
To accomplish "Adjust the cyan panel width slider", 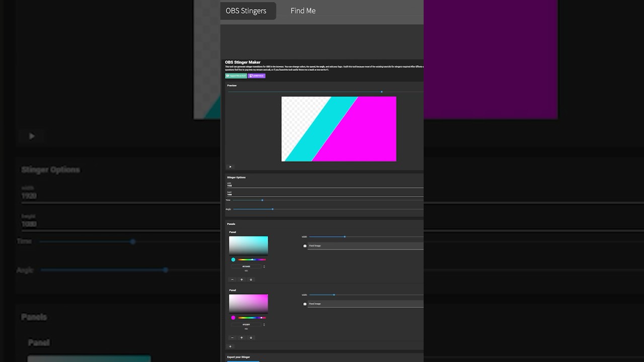I will point(366,236).
